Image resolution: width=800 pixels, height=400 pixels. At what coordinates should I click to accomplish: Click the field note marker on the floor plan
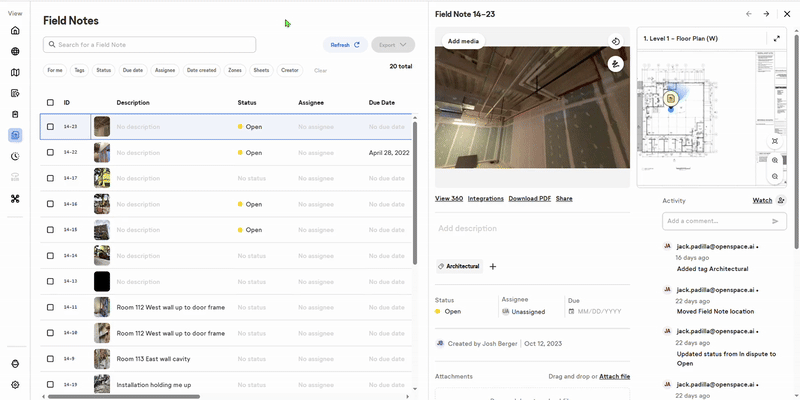coord(671,98)
